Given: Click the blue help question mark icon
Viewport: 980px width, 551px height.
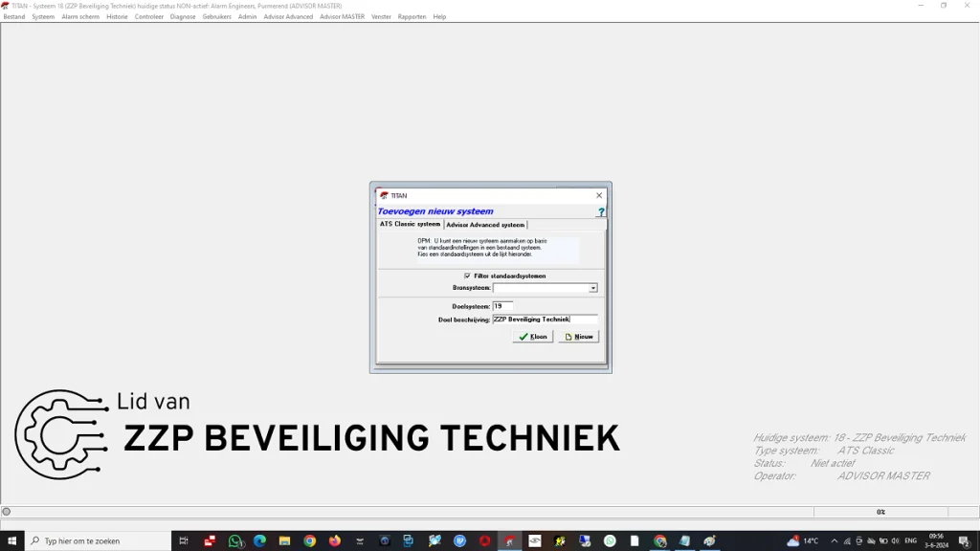Looking at the screenshot, I should click(x=600, y=212).
